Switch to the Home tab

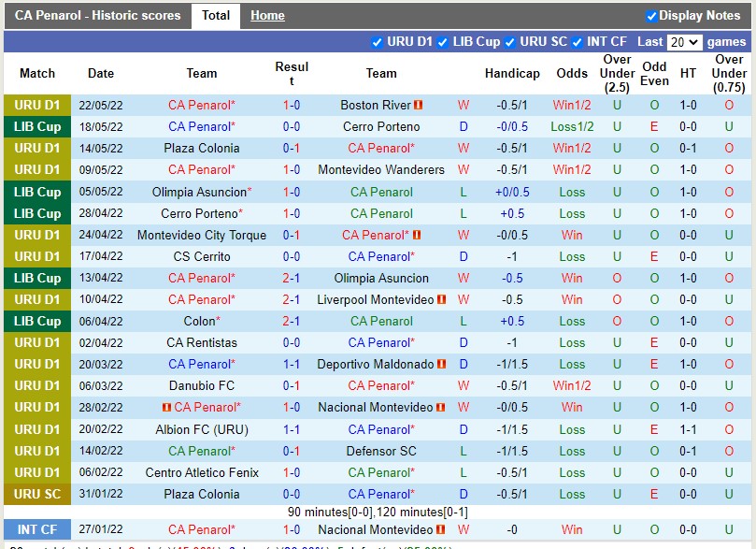tap(267, 16)
